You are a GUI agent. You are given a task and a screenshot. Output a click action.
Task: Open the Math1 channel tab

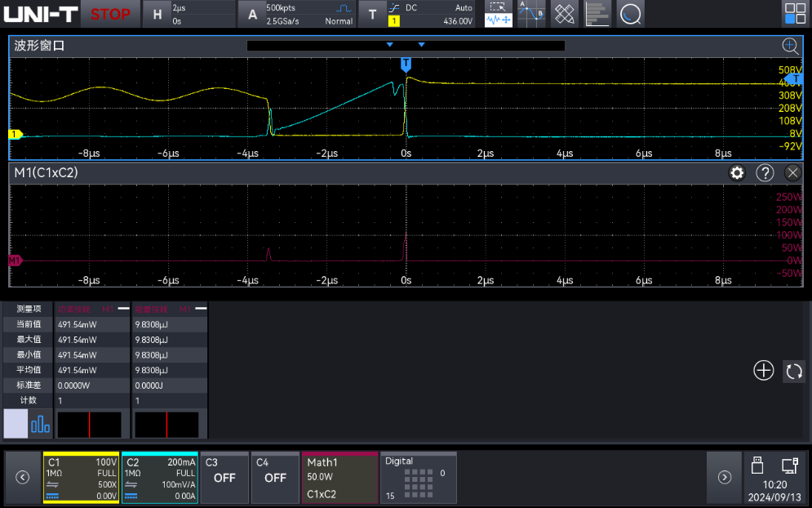(x=340, y=478)
